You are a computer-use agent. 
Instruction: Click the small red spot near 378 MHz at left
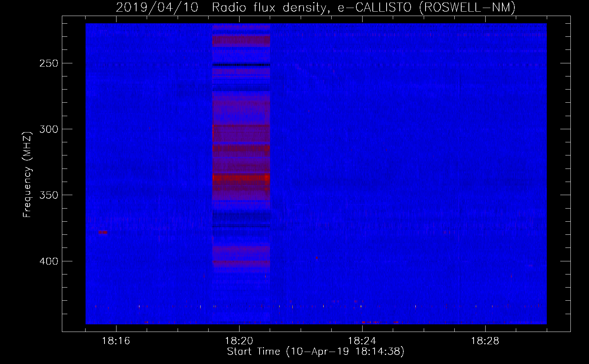(x=103, y=232)
